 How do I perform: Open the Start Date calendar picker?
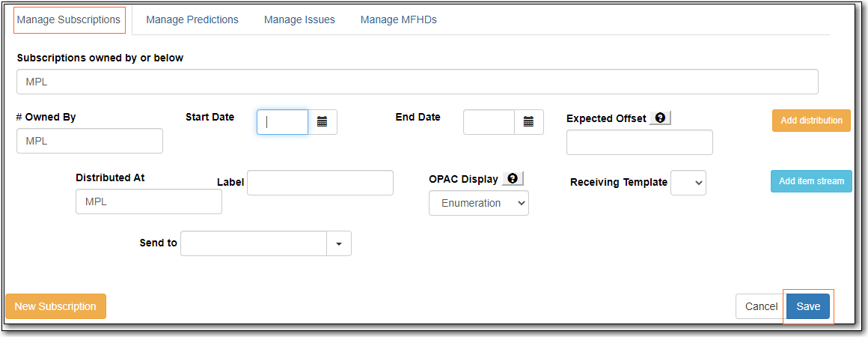pyautogui.click(x=323, y=122)
